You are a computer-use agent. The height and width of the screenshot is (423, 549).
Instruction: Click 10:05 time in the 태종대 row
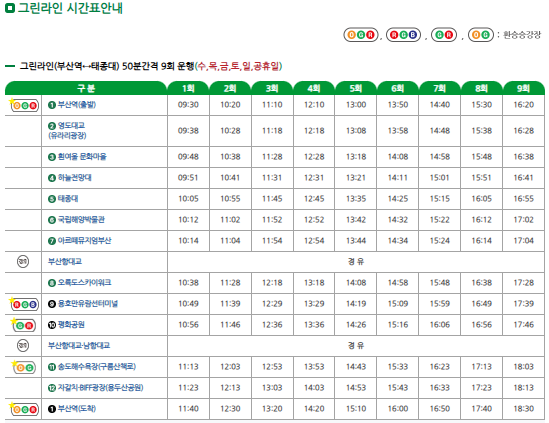(x=188, y=199)
